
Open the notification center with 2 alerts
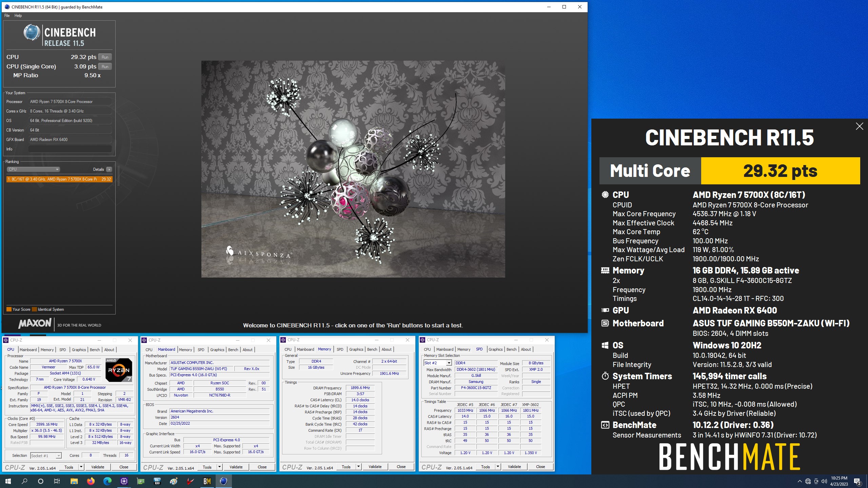[x=857, y=481]
